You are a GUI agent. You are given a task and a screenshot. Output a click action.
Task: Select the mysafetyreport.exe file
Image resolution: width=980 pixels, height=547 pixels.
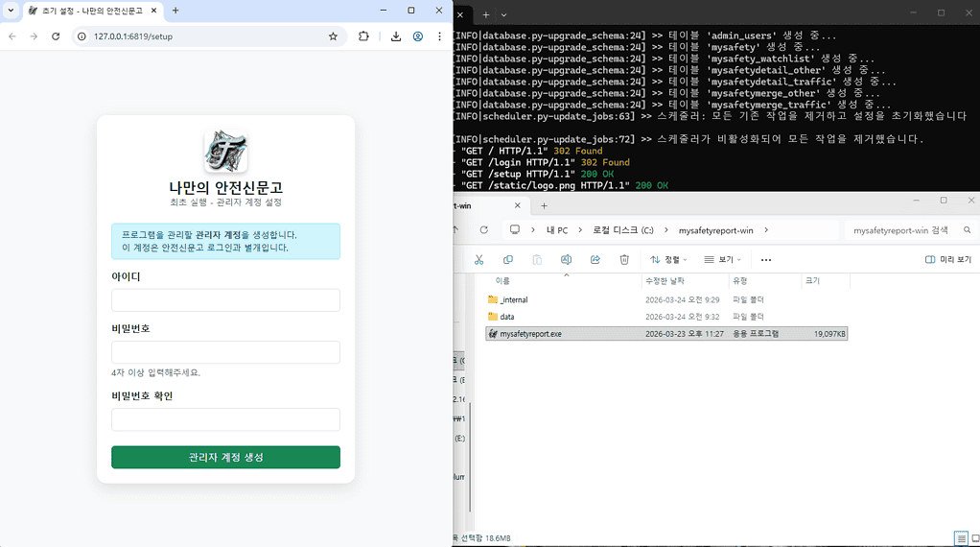(x=530, y=334)
